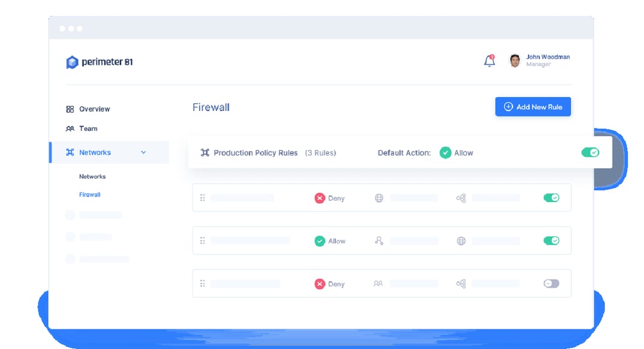Click the Overview grid icon in sidebar
644x349 pixels.
tap(70, 109)
